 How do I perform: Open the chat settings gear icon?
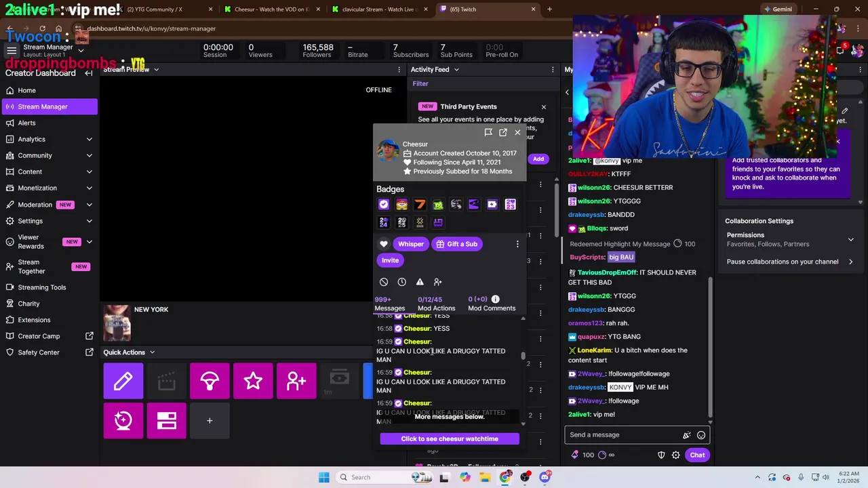click(676, 455)
